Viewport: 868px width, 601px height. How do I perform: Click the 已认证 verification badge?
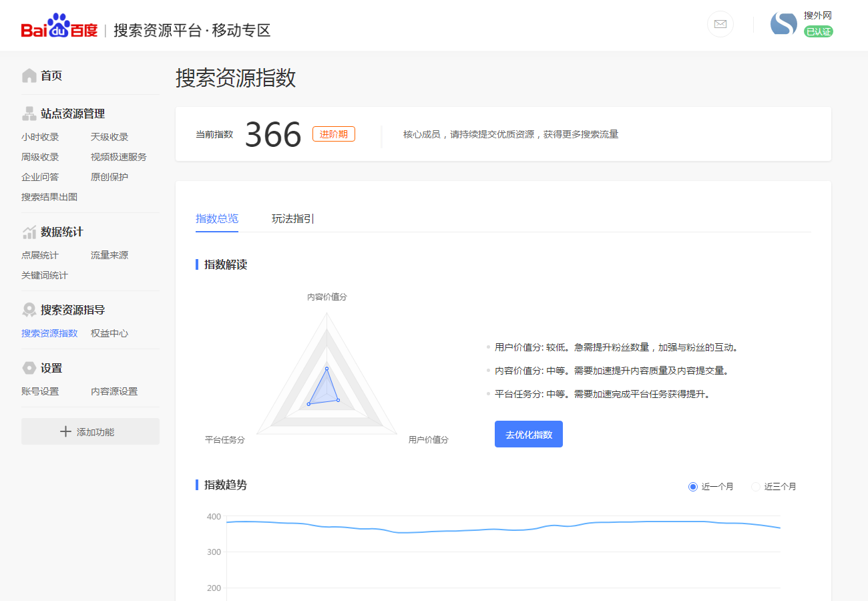[818, 31]
